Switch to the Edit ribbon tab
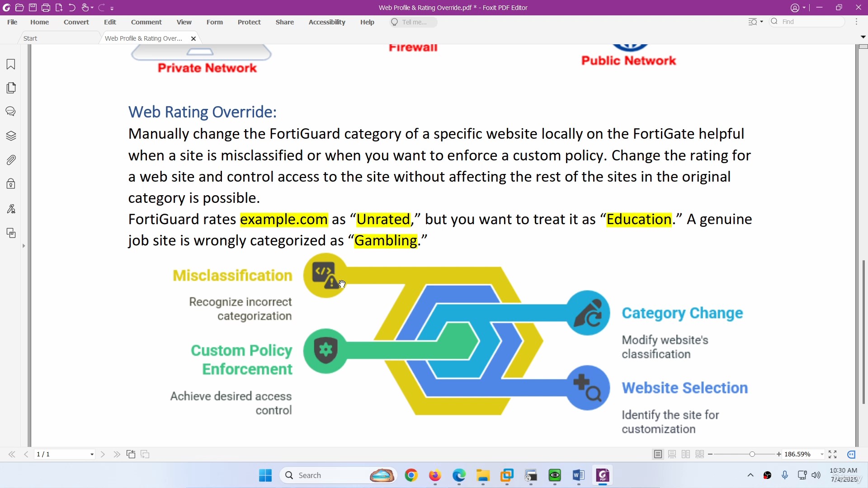Viewport: 868px width, 488px height. click(x=110, y=22)
